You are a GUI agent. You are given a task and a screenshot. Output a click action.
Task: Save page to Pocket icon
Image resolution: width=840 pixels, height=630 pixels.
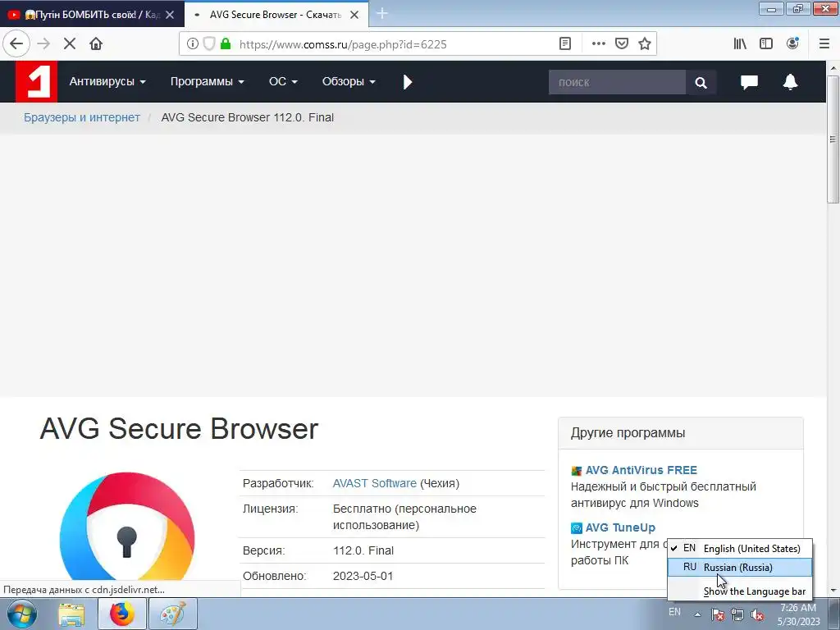[x=622, y=44]
